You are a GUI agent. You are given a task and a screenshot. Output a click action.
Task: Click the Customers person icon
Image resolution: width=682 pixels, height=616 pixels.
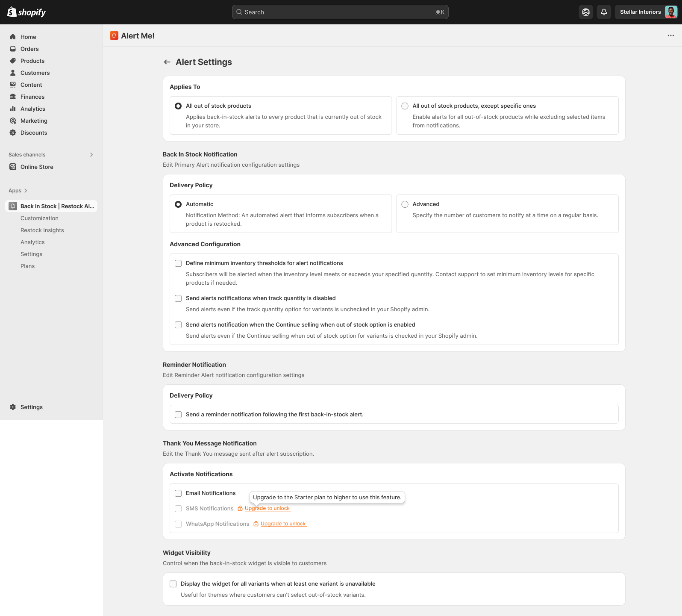coord(13,73)
